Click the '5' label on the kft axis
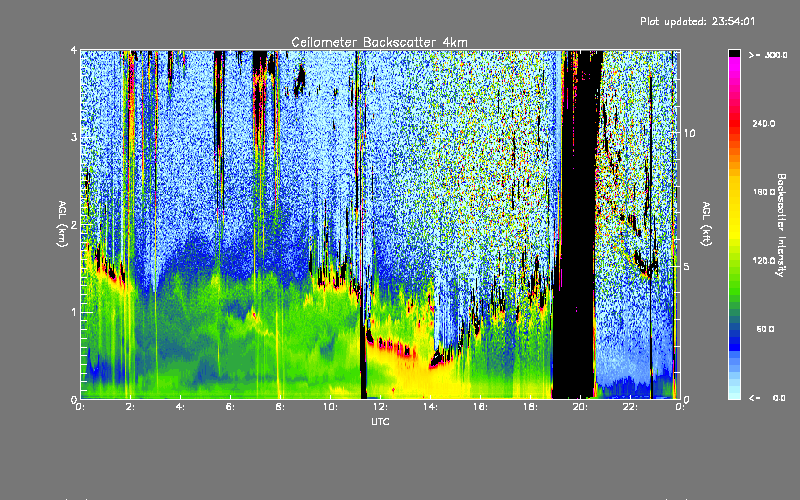800x500 pixels. (x=687, y=266)
